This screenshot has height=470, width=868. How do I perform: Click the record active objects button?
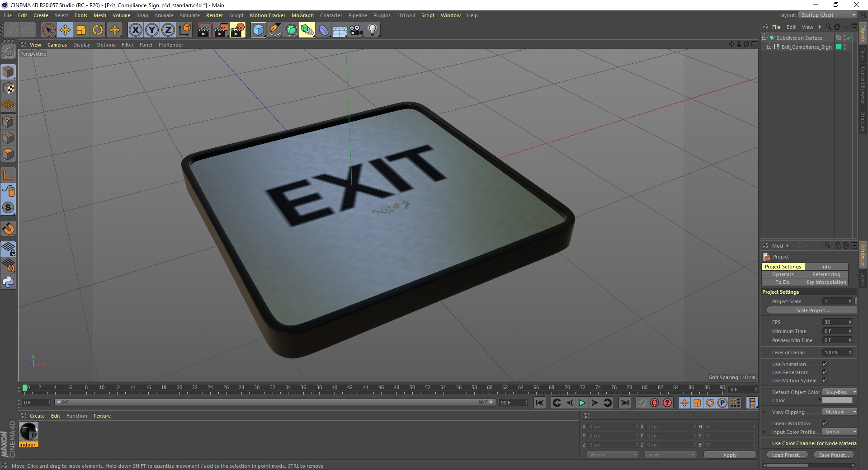[x=642, y=403]
